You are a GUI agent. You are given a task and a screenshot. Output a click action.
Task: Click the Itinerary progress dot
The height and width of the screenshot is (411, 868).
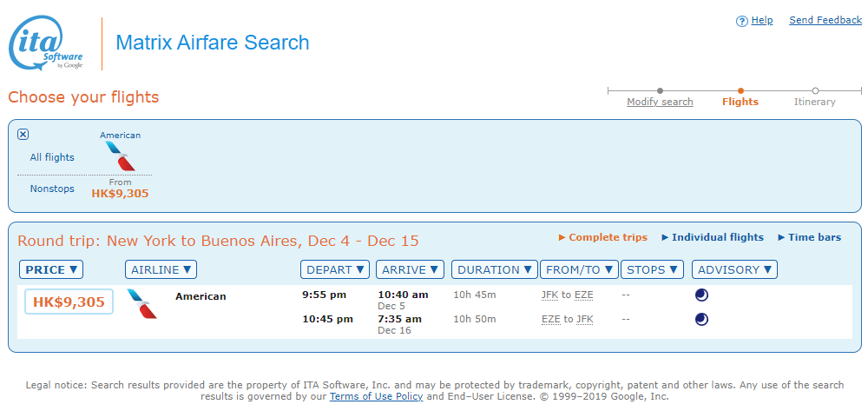tap(815, 91)
